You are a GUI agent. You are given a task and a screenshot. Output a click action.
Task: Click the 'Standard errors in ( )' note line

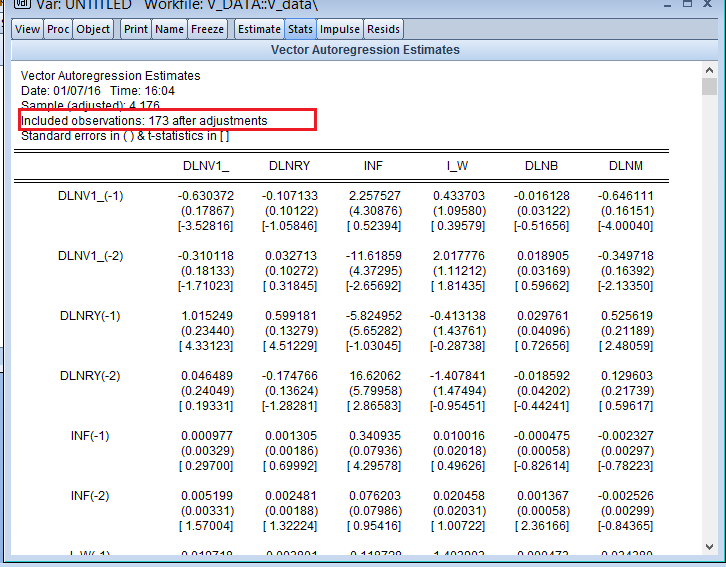point(125,136)
